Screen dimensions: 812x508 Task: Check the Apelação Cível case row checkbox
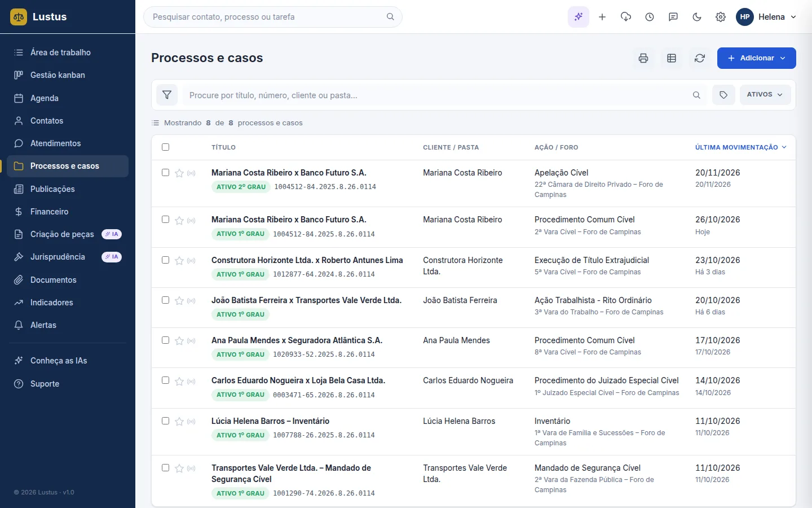[x=165, y=173]
